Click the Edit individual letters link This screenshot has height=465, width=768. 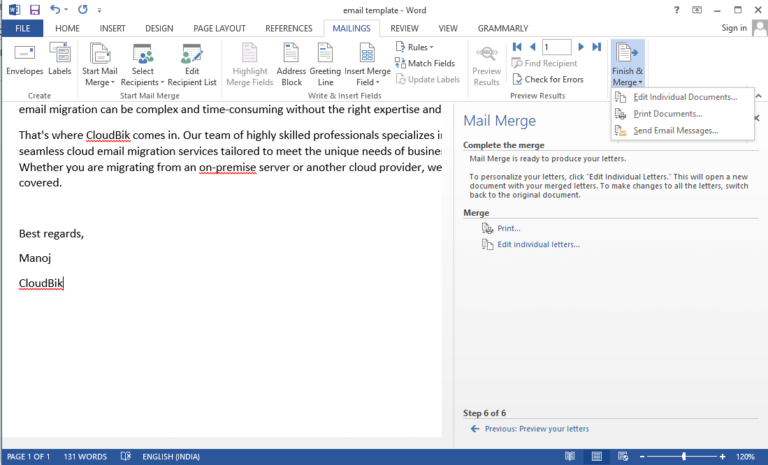(x=538, y=244)
